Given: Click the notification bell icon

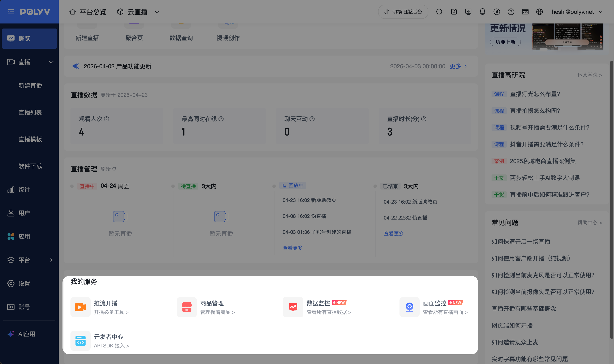Looking at the screenshot, I should (x=482, y=12).
